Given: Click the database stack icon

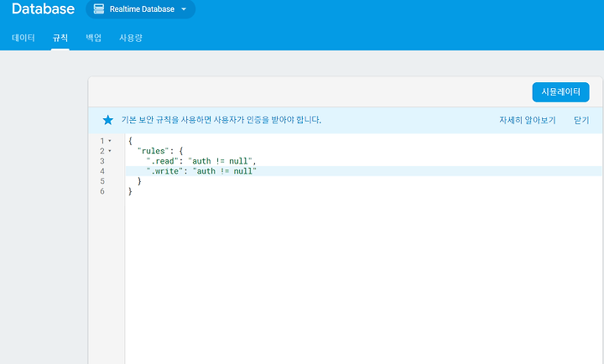Looking at the screenshot, I should click(x=99, y=9).
